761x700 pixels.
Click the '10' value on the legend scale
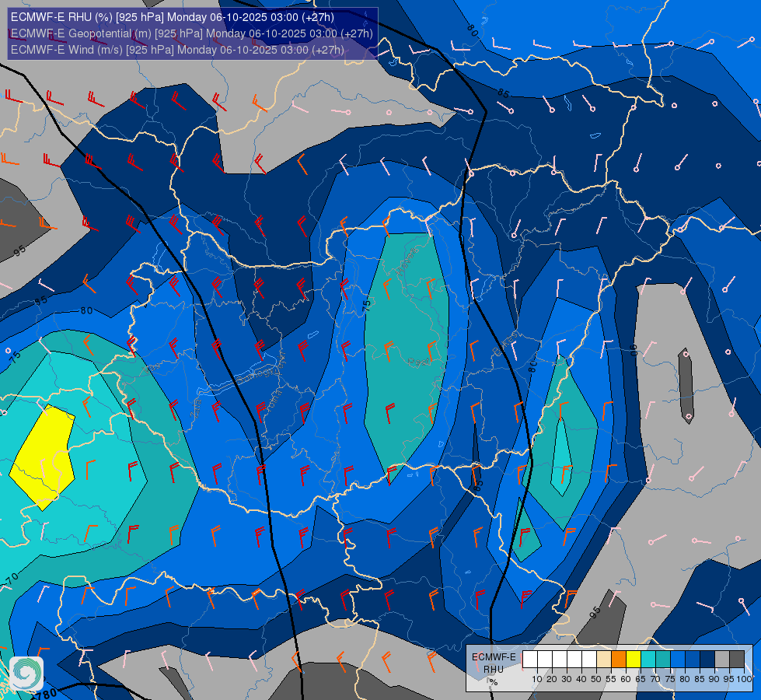point(537,679)
